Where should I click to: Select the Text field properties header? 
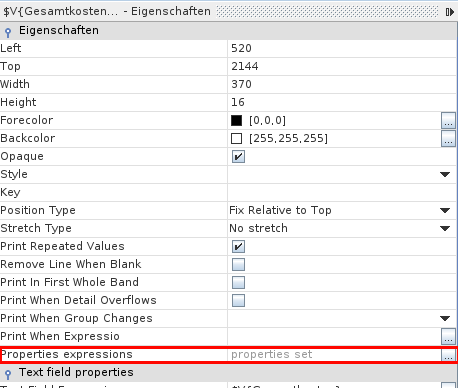coord(228,373)
